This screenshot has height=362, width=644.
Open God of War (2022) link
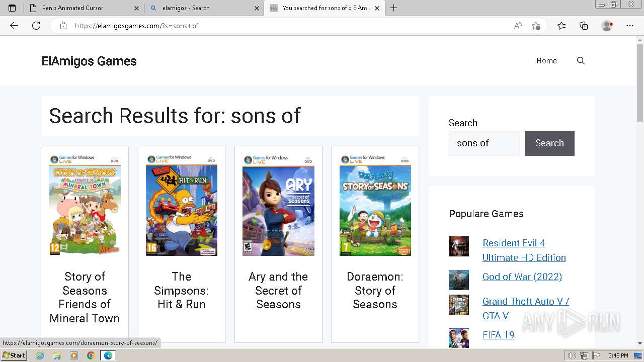tap(522, 277)
